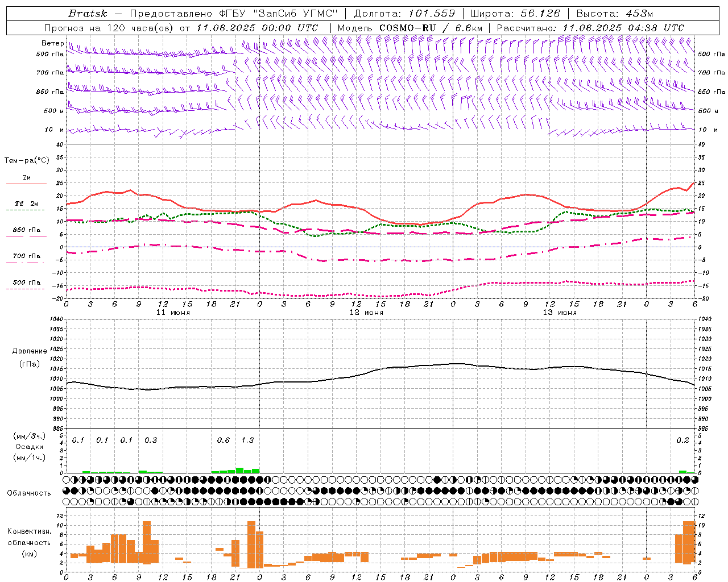Click the 11 июня date label
The height and width of the screenshot is (582, 728).
173,313
